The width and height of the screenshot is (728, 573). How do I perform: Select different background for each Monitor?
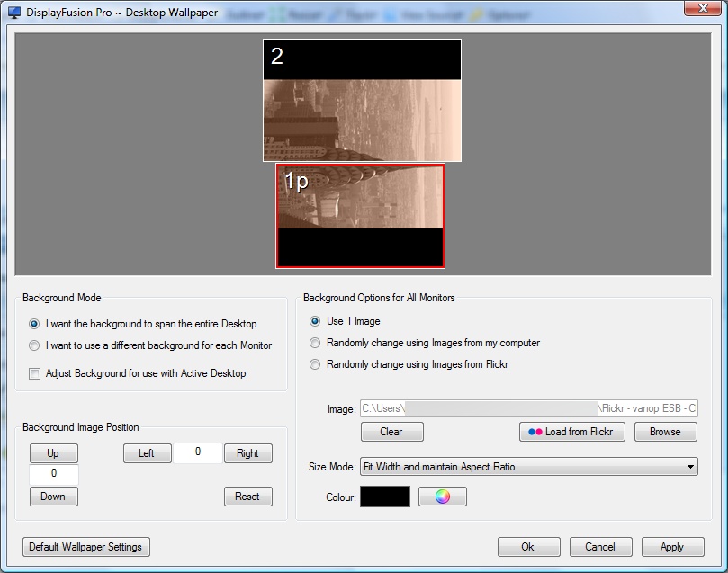(34, 345)
